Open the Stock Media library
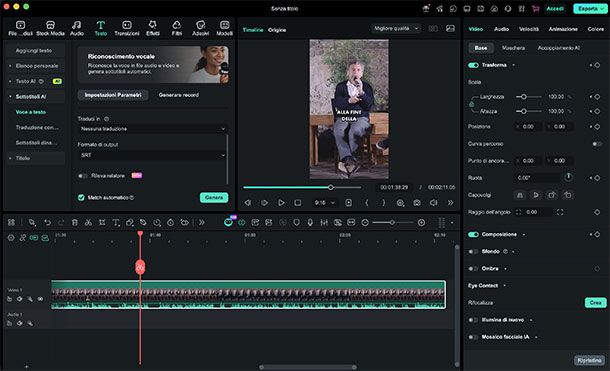The width and height of the screenshot is (610, 371). (x=50, y=28)
